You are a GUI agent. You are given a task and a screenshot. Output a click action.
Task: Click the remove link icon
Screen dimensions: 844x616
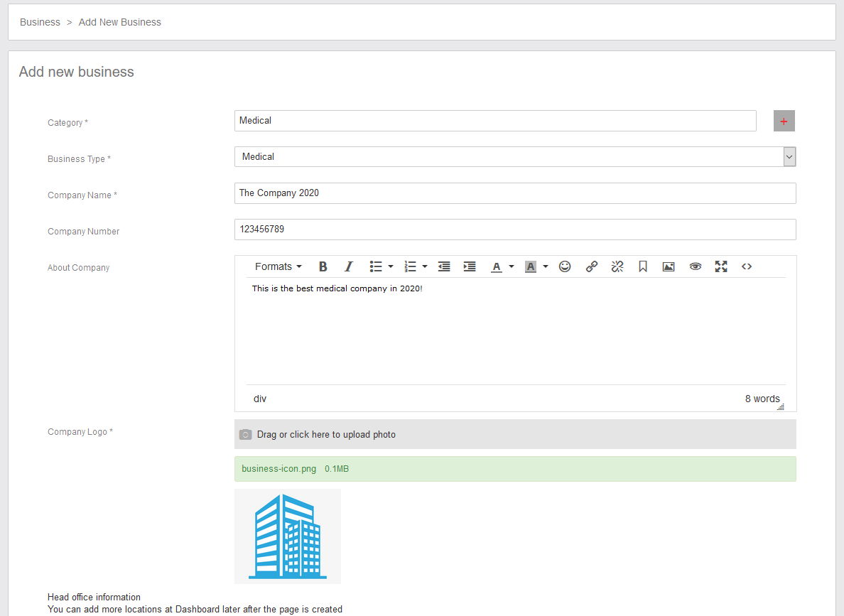pos(617,266)
